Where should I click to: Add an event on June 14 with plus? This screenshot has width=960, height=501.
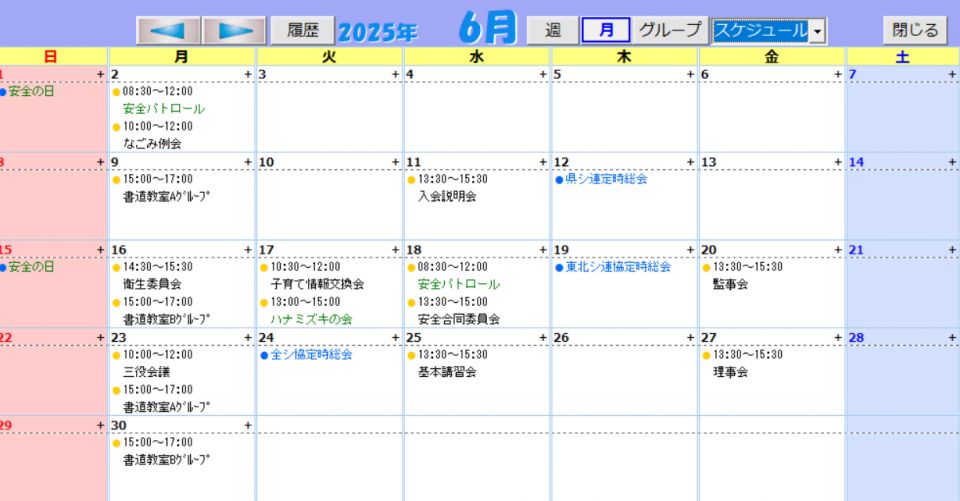pyautogui.click(x=952, y=162)
